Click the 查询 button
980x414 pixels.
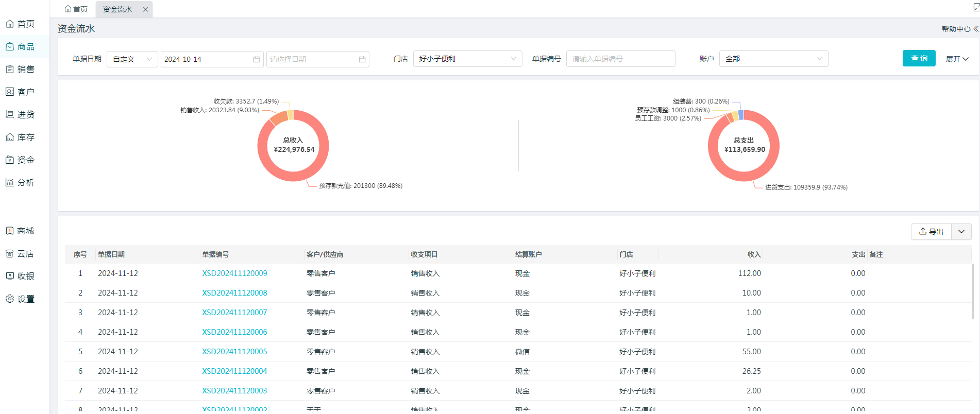point(919,58)
